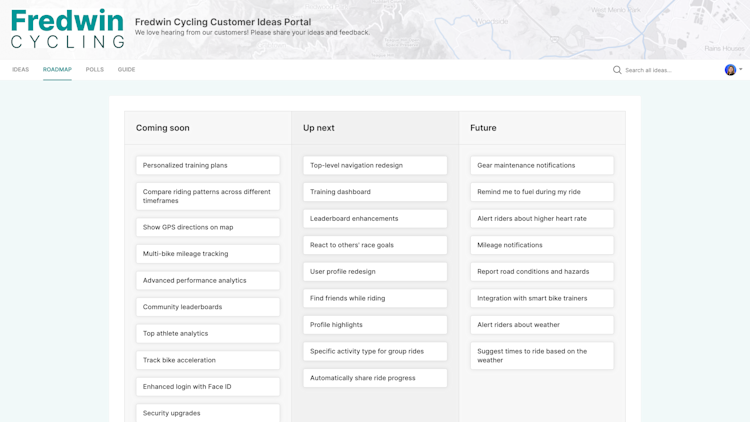Open Top-level navigation redesign card

[375, 165]
